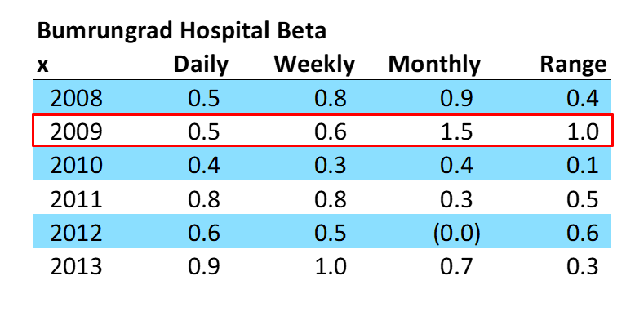Click the 2010 row label
644x316 pixels.
[x=76, y=166]
